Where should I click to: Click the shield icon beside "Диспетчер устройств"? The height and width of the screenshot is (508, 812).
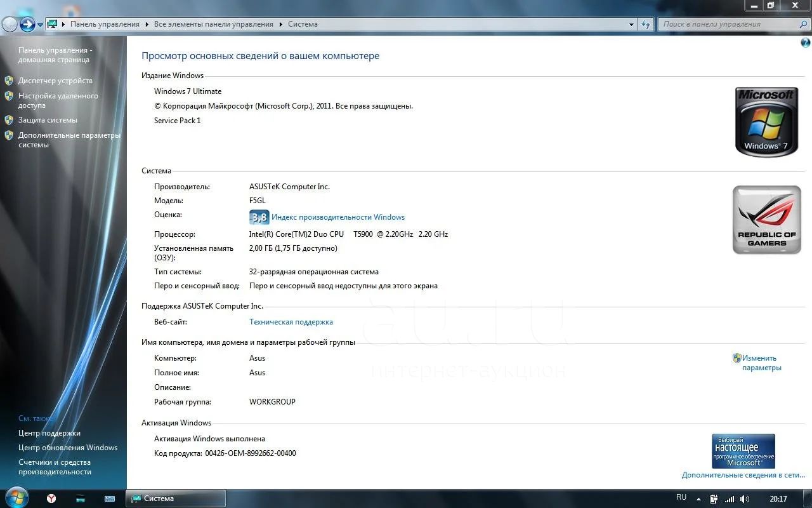click(x=9, y=81)
